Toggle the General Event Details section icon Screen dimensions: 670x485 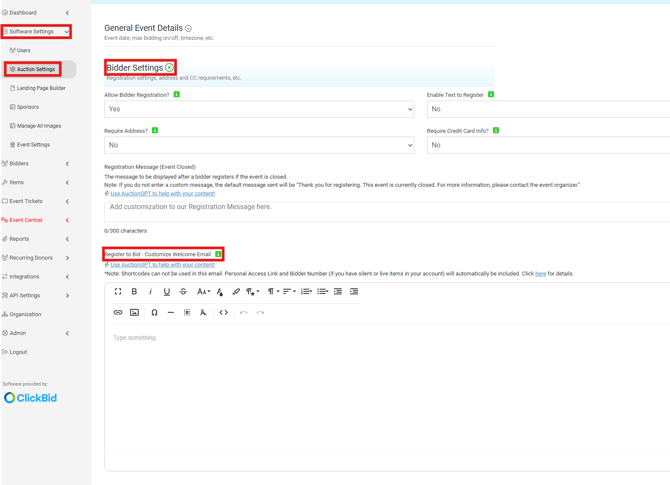[x=188, y=29]
